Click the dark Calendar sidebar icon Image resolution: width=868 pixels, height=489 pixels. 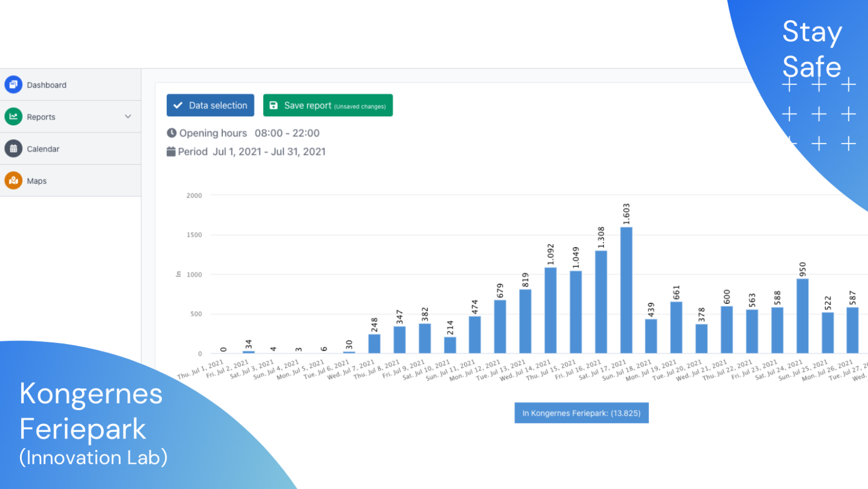point(14,149)
